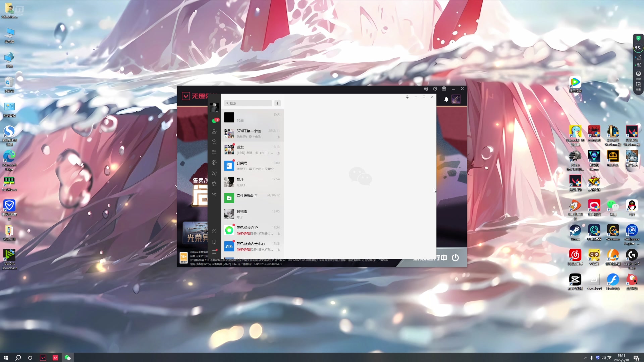Image resolution: width=644 pixels, height=362 pixels.
Task: Click the WeChat profile avatar in sidebar
Action: pyautogui.click(x=214, y=107)
